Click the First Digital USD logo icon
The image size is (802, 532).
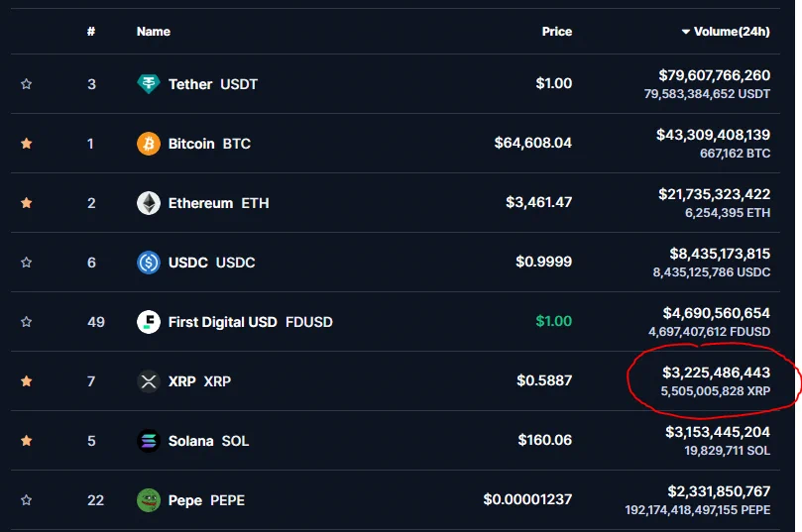[149, 322]
